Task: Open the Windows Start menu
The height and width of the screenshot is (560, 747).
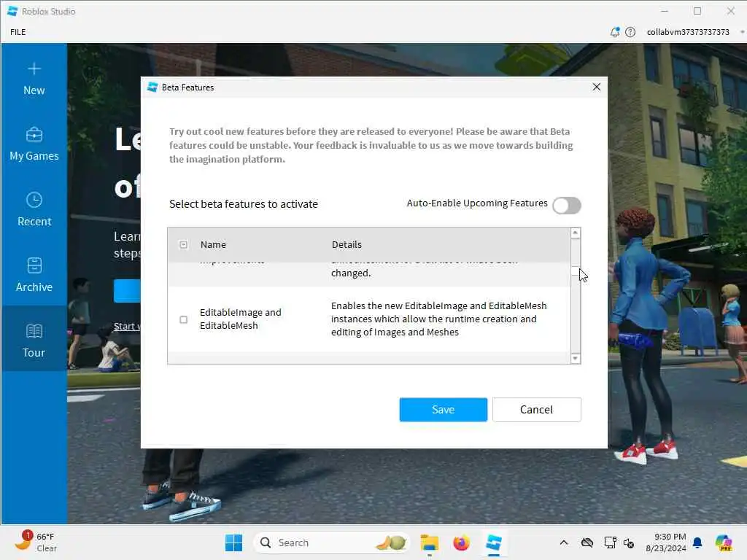Action: [233, 542]
